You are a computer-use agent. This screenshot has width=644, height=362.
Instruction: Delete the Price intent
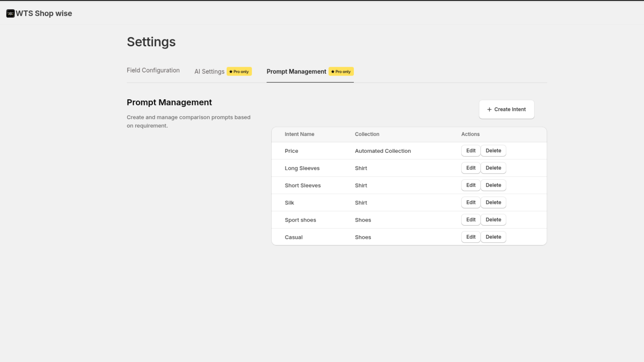click(493, 150)
